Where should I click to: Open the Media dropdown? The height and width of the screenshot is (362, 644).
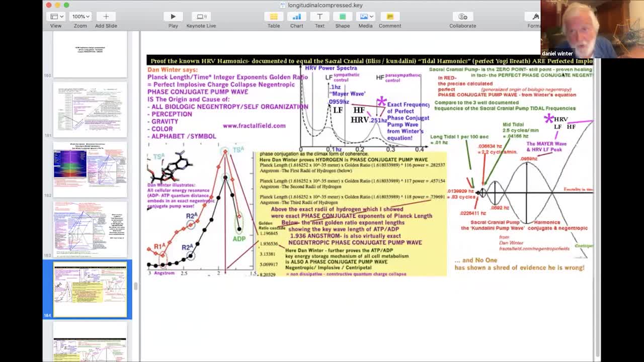(365, 17)
